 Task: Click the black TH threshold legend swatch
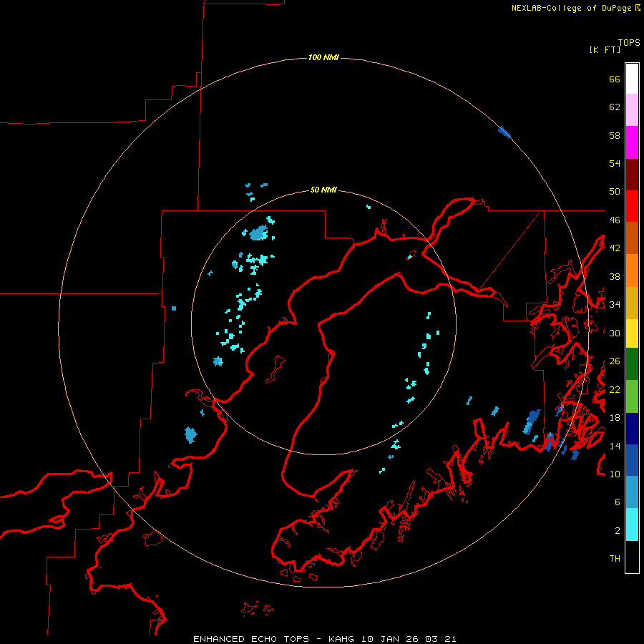[632, 557]
